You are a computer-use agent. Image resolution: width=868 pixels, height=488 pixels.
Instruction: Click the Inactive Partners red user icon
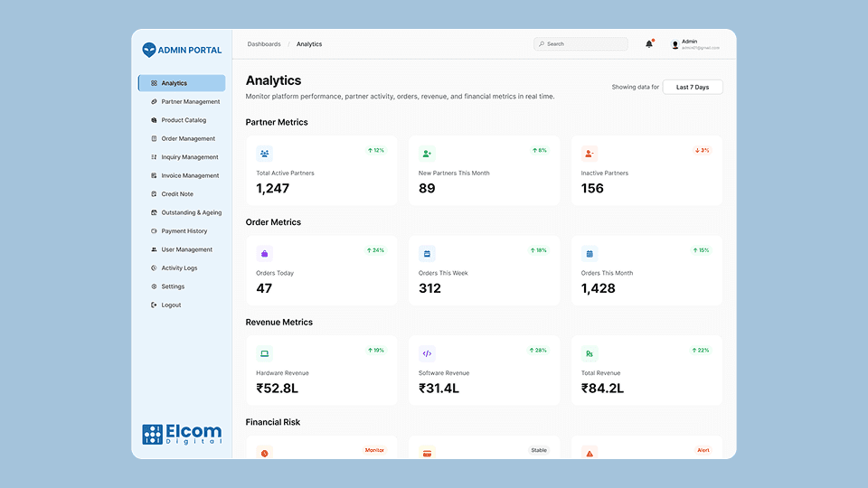[590, 154]
